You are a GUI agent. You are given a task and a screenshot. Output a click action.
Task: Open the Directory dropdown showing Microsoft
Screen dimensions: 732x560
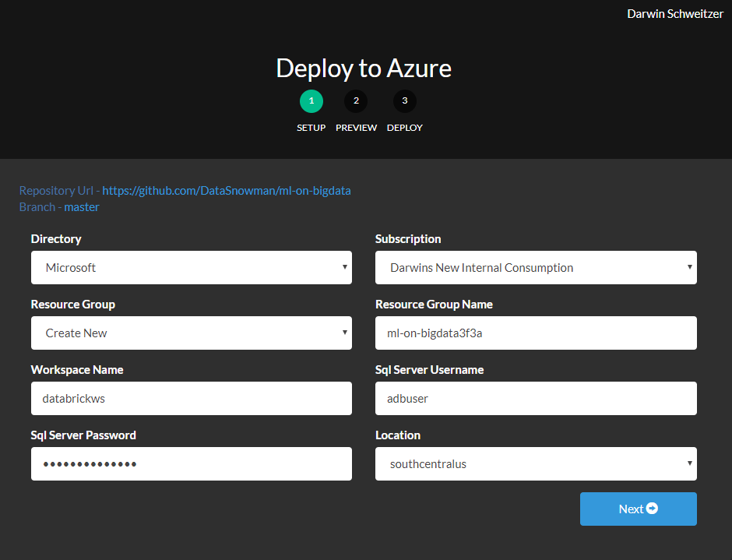(192, 268)
